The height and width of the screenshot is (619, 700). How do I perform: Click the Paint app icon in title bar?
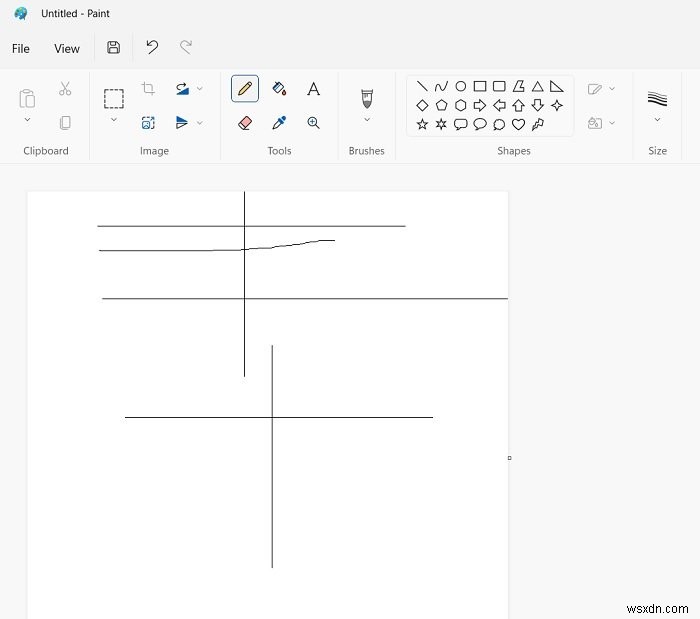click(21, 13)
